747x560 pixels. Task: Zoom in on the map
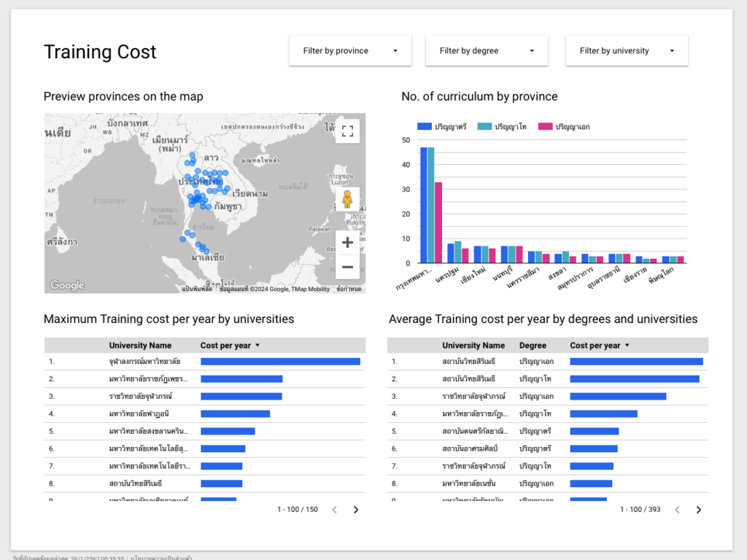coord(347,242)
